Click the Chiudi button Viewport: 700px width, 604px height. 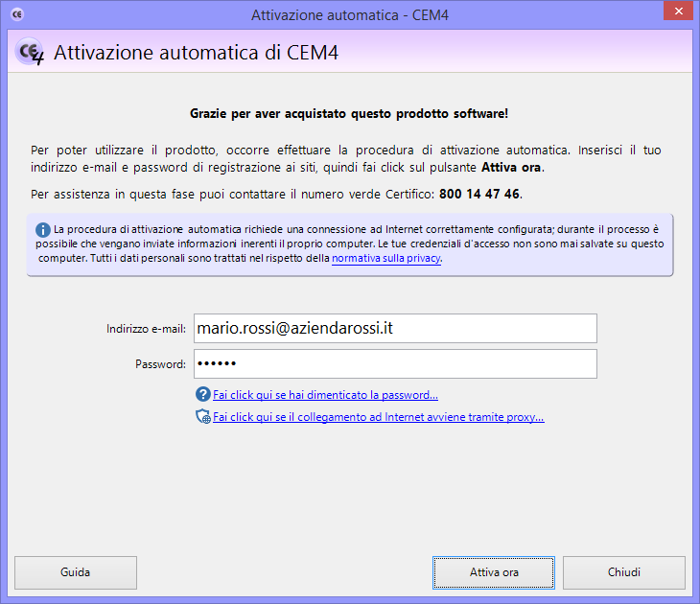(624, 572)
